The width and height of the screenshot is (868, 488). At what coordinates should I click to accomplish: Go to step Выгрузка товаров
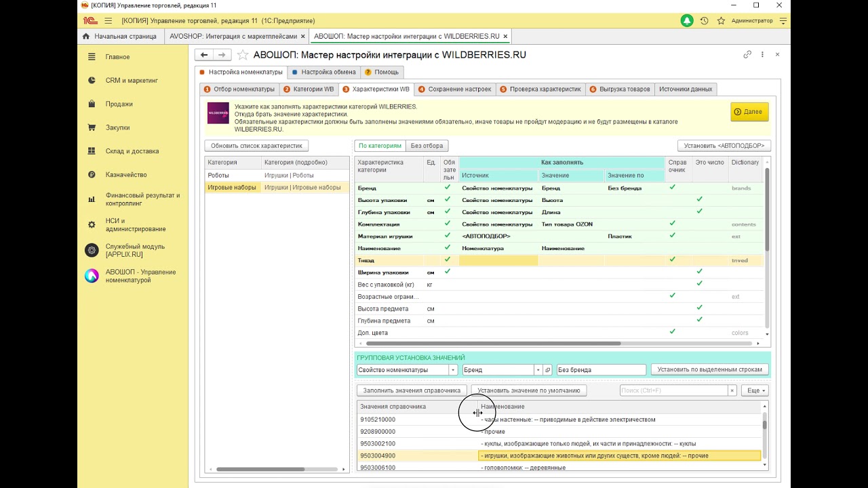[620, 89]
